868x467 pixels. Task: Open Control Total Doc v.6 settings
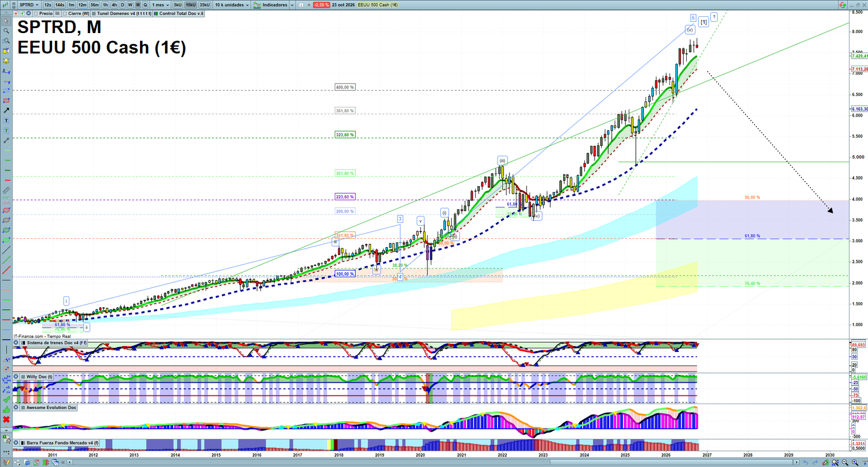click(x=179, y=14)
